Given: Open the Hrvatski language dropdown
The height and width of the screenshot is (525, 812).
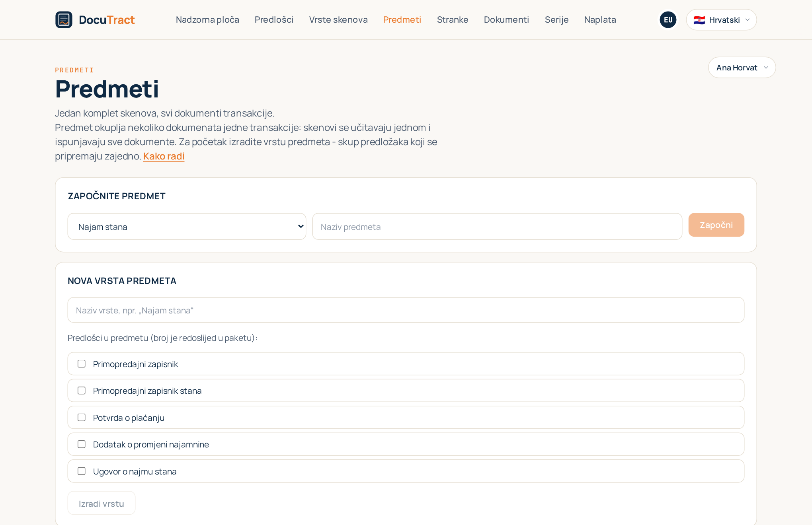Looking at the screenshot, I should (x=721, y=19).
